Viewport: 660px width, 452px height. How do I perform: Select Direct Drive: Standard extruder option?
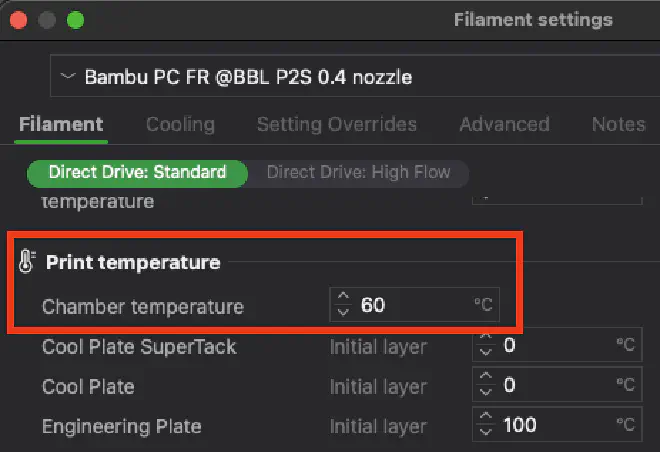click(x=137, y=172)
